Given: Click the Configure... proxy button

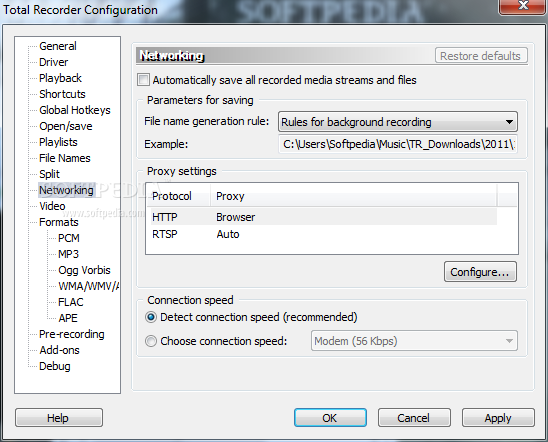Looking at the screenshot, I should pos(480,272).
